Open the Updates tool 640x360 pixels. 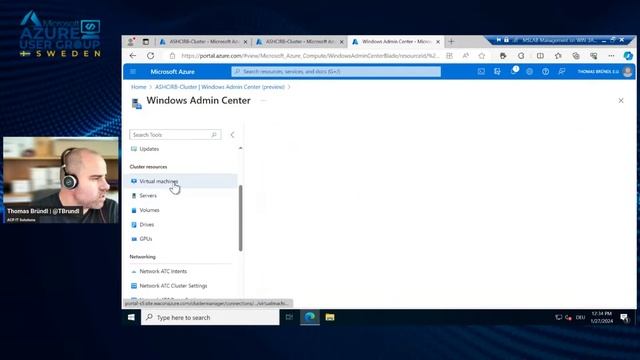[149, 149]
